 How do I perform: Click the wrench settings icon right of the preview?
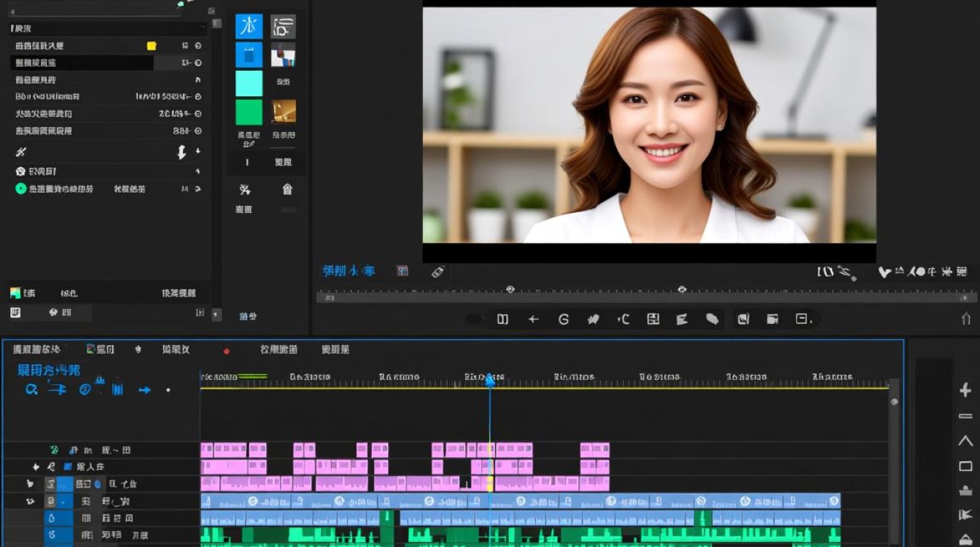tap(847, 273)
